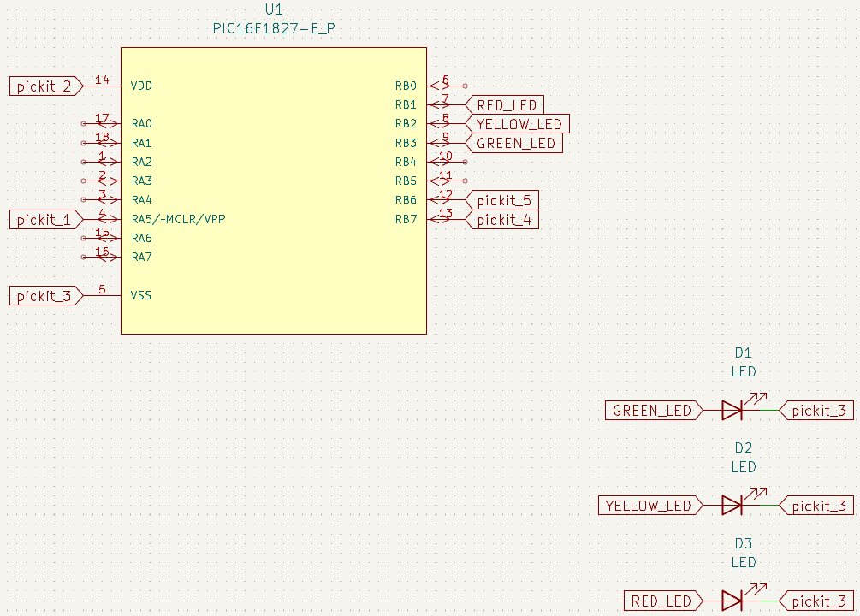Click green wire between D1 and pickit_3
Image resolution: width=860 pixels, height=616 pixels.
(x=769, y=411)
